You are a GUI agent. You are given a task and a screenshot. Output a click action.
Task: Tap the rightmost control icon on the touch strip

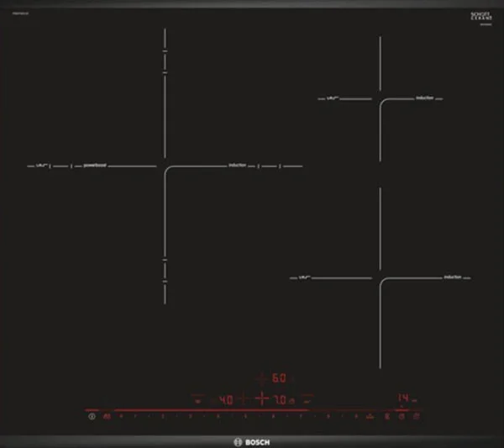(416, 416)
